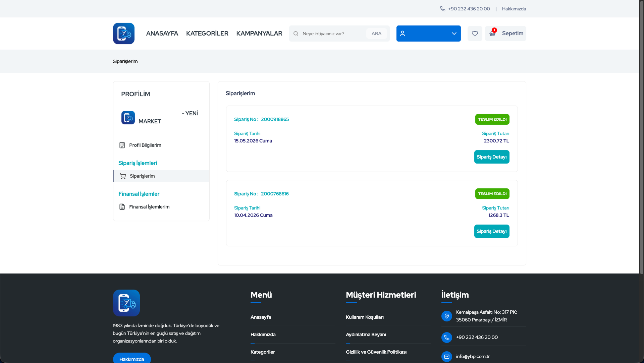Screen dimensions: 644x363
Task: Open the favorites heart icon
Action: [x=475, y=34]
